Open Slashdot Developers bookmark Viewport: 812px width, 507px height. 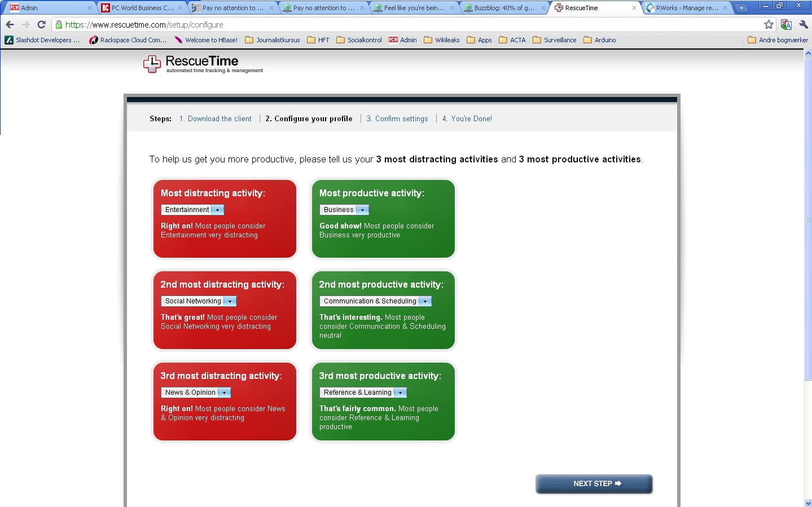point(42,40)
